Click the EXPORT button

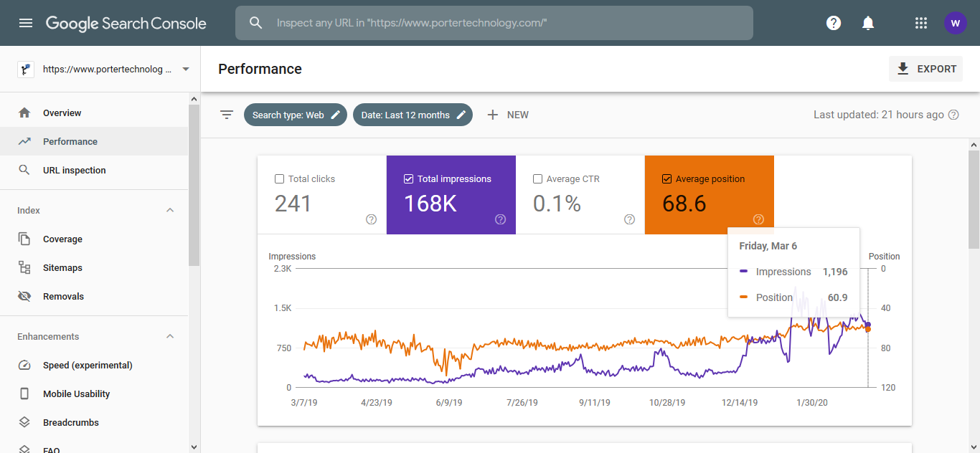pyautogui.click(x=925, y=69)
